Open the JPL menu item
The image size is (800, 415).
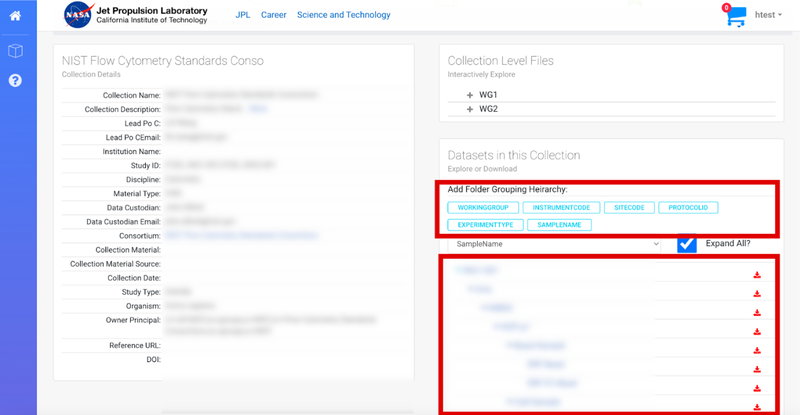click(x=242, y=15)
